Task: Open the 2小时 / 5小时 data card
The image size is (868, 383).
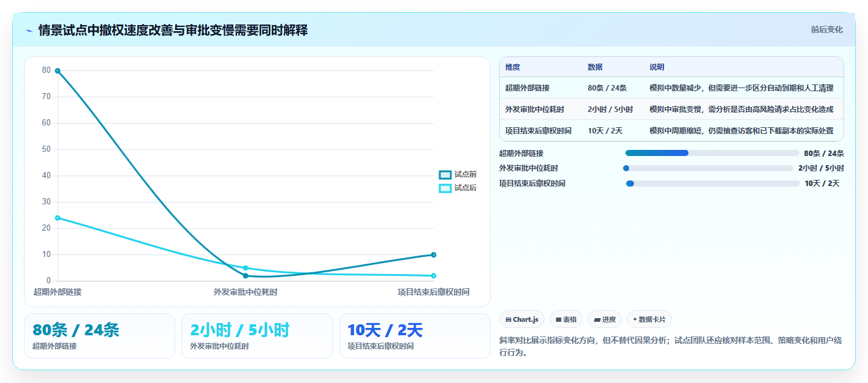Action: point(257,336)
